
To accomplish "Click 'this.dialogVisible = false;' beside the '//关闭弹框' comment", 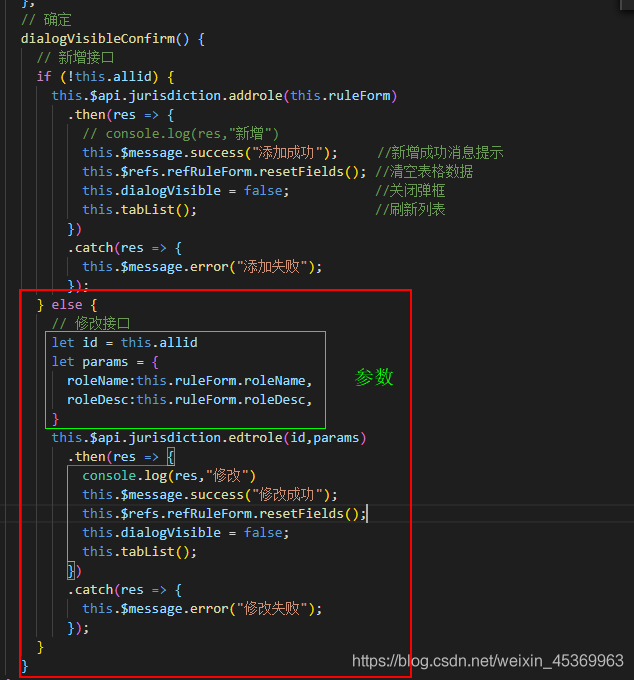I will pyautogui.click(x=186, y=191).
